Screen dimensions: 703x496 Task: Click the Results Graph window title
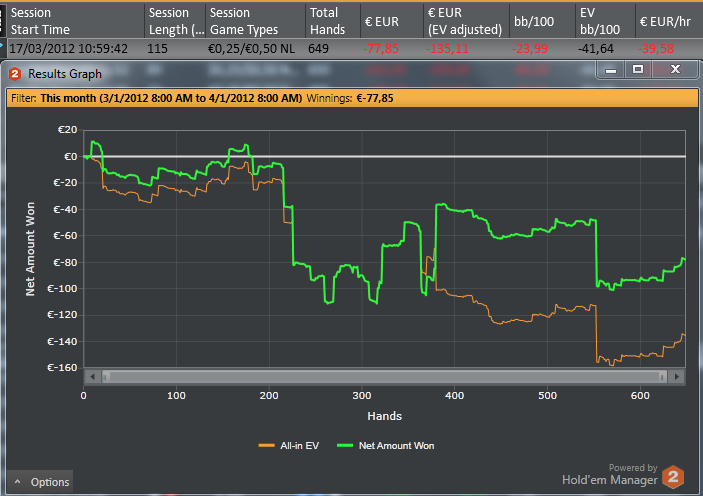click(x=65, y=74)
